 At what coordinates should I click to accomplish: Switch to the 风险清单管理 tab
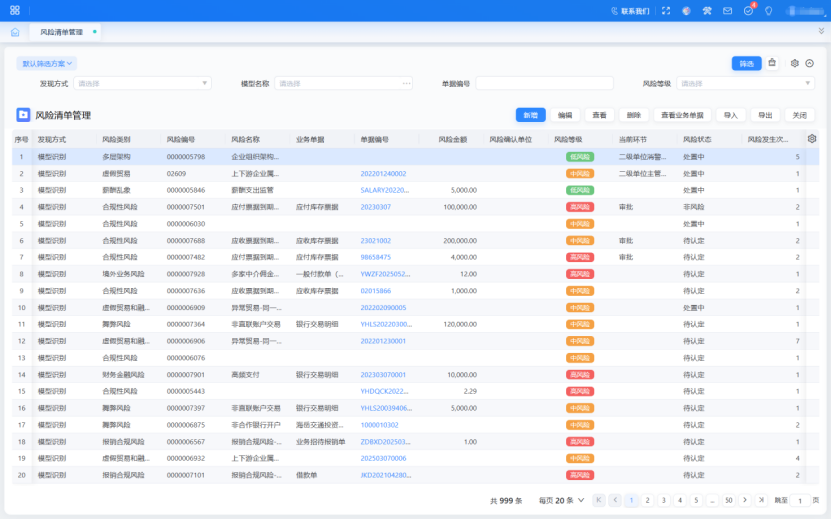[x=62, y=32]
